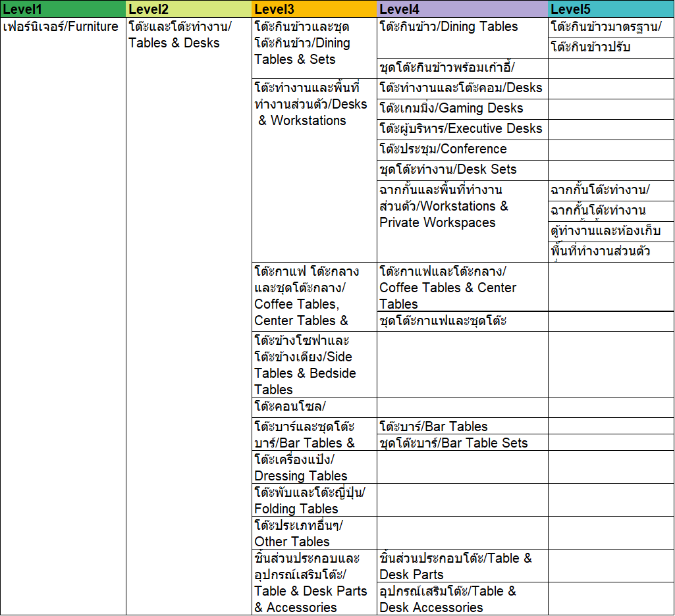
Task: Click the Folding Tables cell
Action: click(314, 500)
